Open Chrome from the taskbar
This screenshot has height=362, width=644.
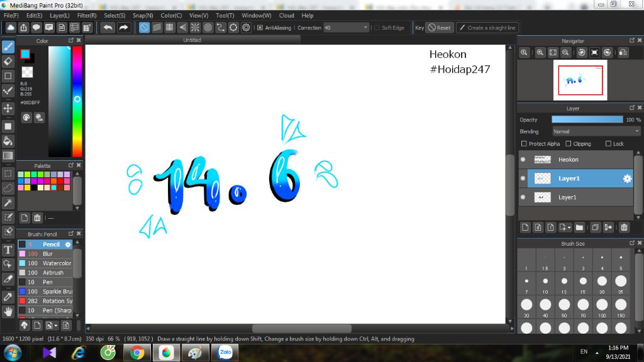137,353
